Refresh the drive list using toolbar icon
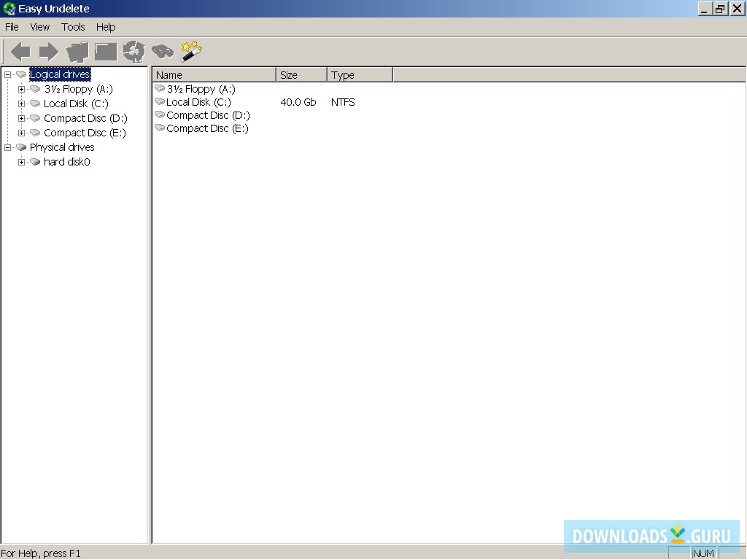The height and width of the screenshot is (560, 747). [134, 51]
